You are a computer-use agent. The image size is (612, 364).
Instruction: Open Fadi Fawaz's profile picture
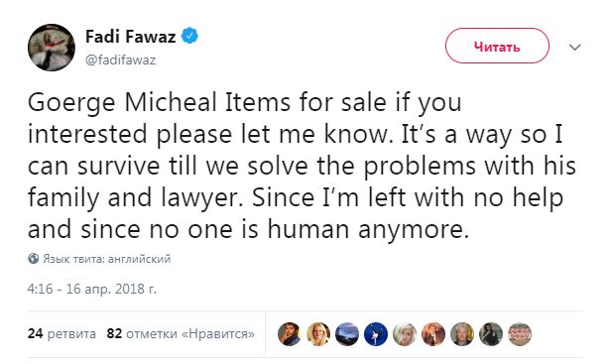pos(52,48)
